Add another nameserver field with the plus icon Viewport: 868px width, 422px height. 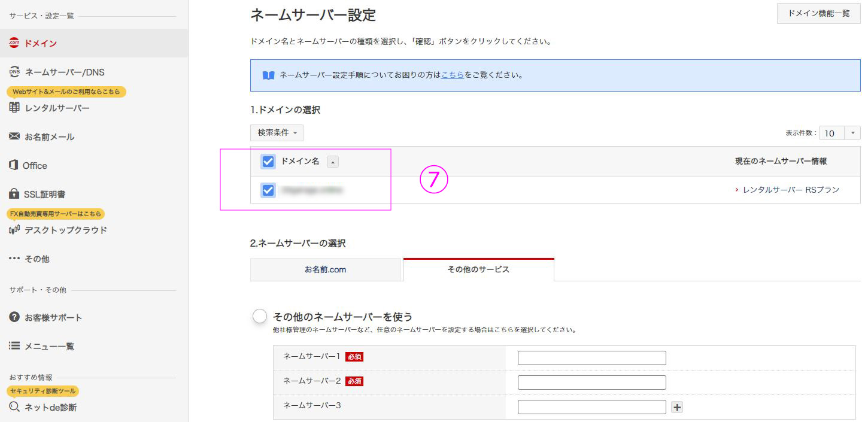[677, 407]
